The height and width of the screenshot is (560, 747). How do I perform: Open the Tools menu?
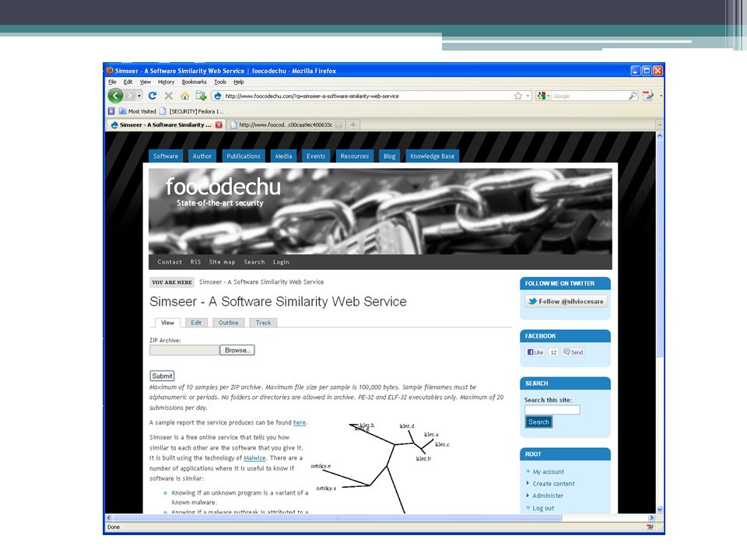coord(220,82)
